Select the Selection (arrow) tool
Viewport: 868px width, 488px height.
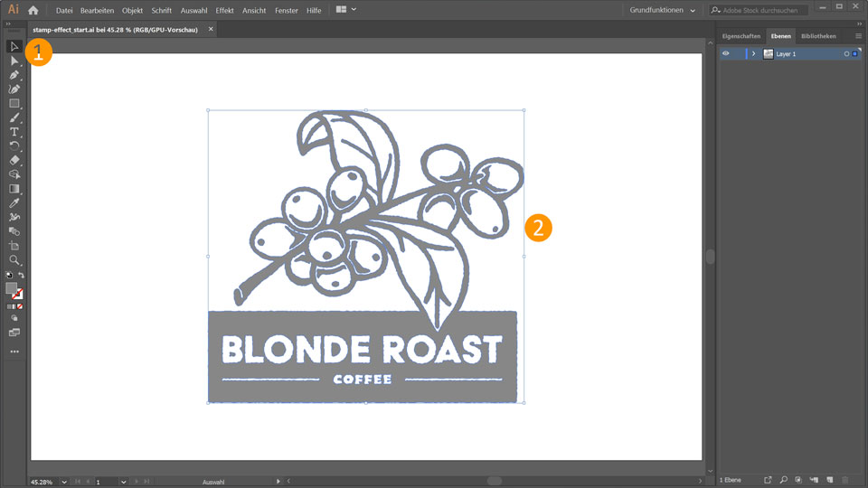pyautogui.click(x=14, y=46)
